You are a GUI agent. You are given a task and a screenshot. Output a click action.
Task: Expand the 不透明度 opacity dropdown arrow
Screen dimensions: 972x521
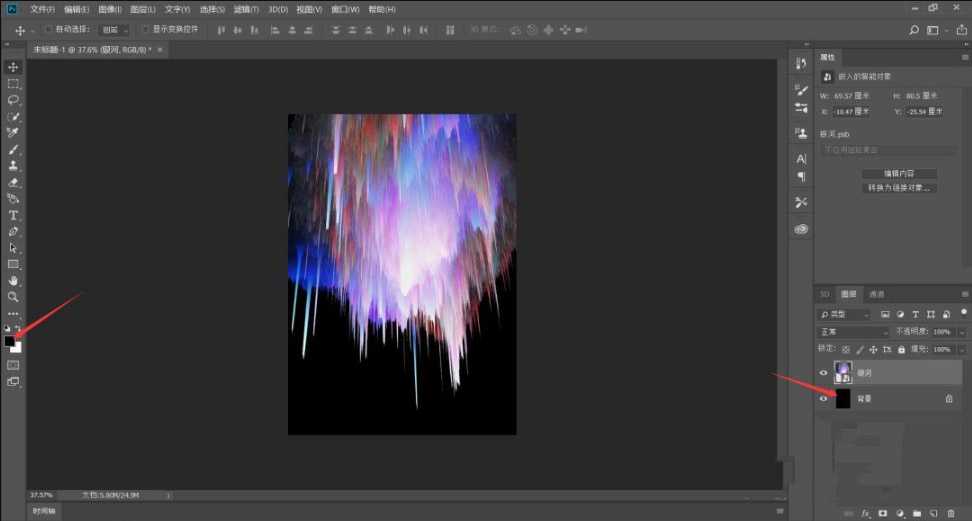pyautogui.click(x=962, y=331)
